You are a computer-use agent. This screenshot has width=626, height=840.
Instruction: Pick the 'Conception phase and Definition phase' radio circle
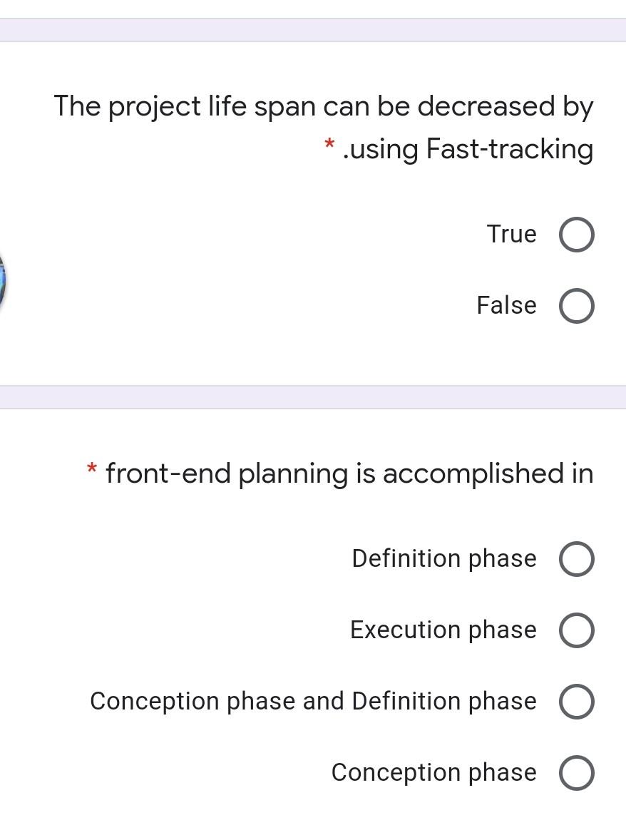[x=576, y=702]
